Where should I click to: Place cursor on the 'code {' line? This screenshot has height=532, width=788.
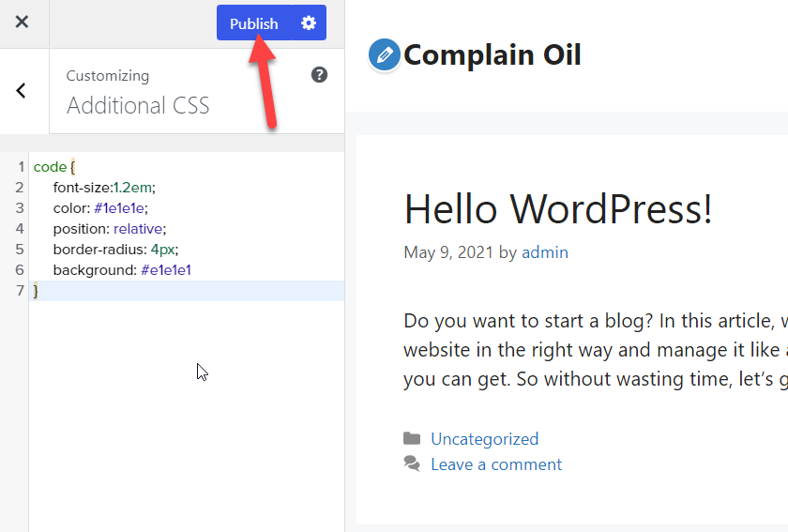[54, 167]
